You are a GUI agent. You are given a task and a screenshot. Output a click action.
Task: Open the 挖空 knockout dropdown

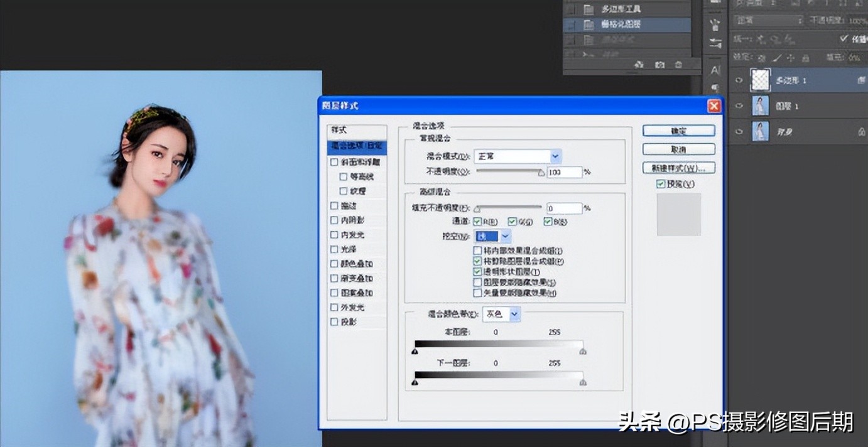pos(504,235)
